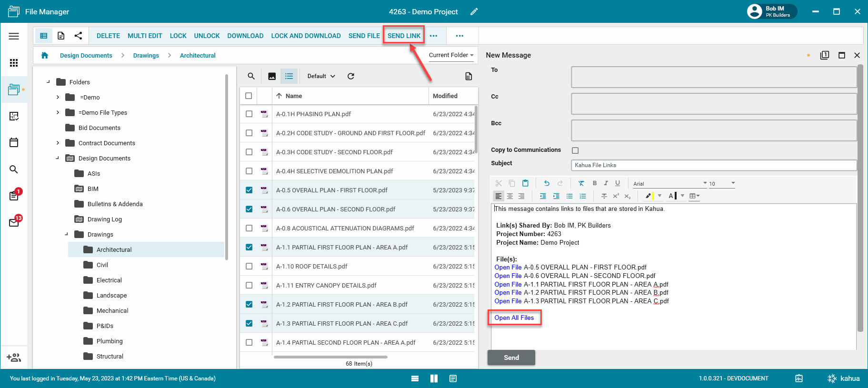868x388 pixels.
Task: Select checkbox for A-0.1H PHASING PLAN.pdf
Action: 249,114
